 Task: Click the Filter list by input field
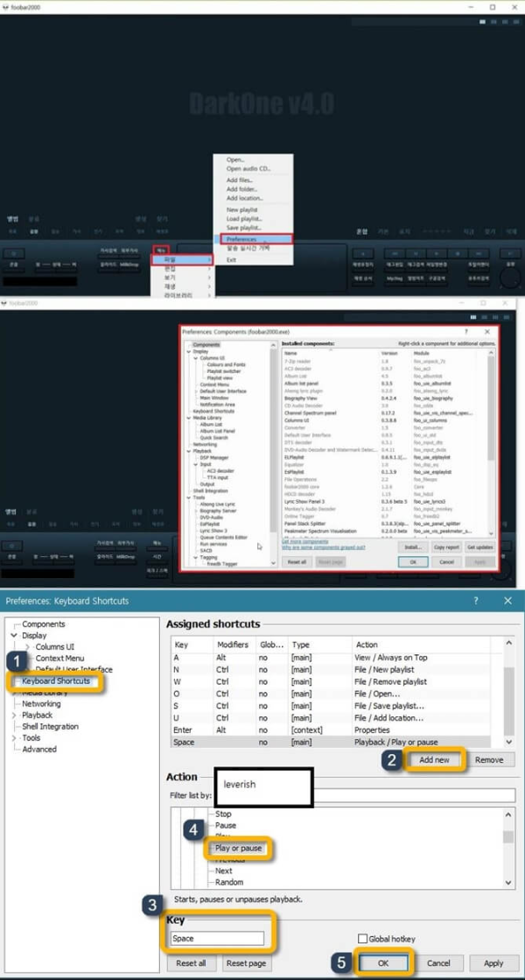point(415,795)
